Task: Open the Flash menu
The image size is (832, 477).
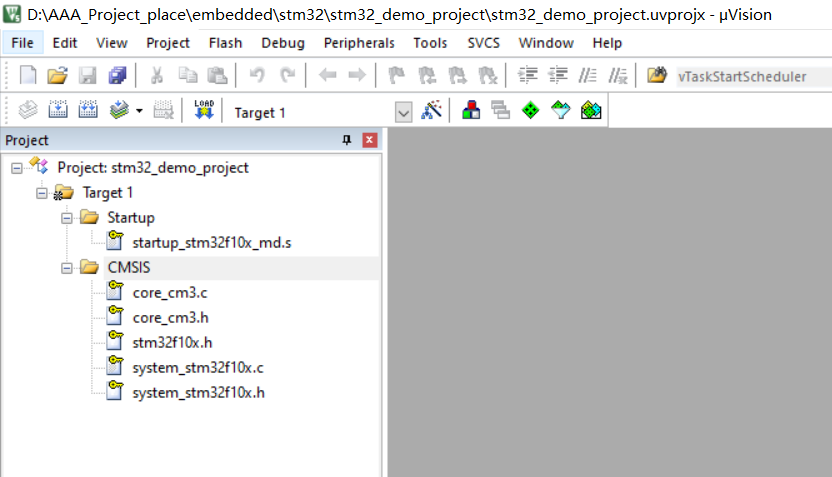Action: (226, 43)
